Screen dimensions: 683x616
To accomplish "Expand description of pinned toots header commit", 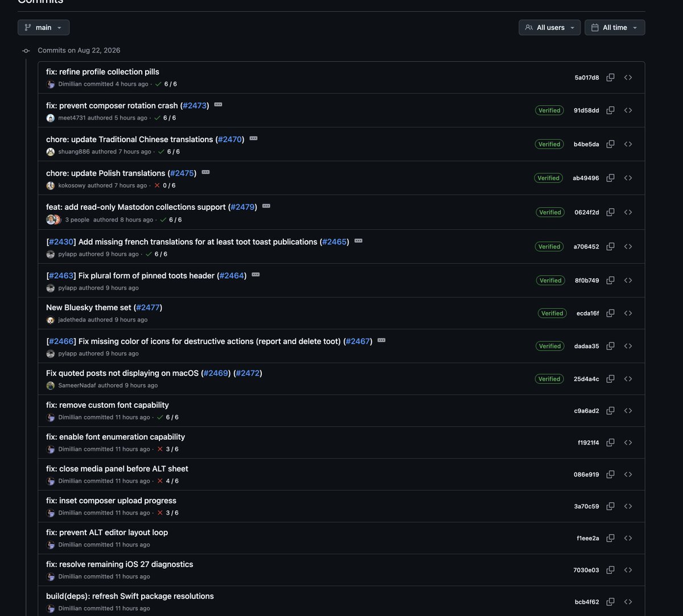I will tap(256, 274).
